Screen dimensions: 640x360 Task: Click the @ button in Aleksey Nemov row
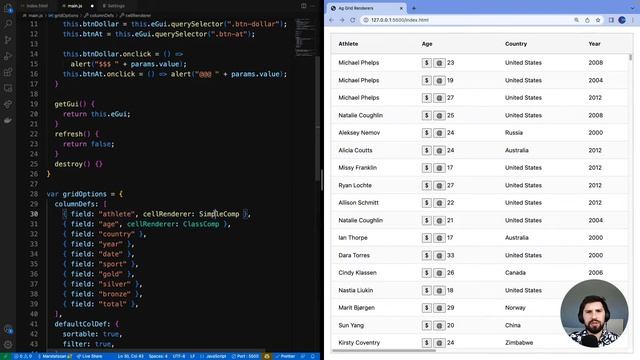tap(439, 133)
